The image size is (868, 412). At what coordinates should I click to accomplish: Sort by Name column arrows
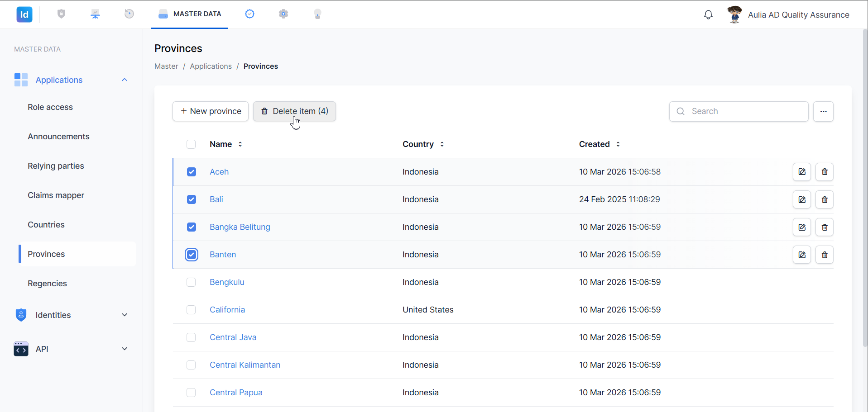tap(240, 144)
